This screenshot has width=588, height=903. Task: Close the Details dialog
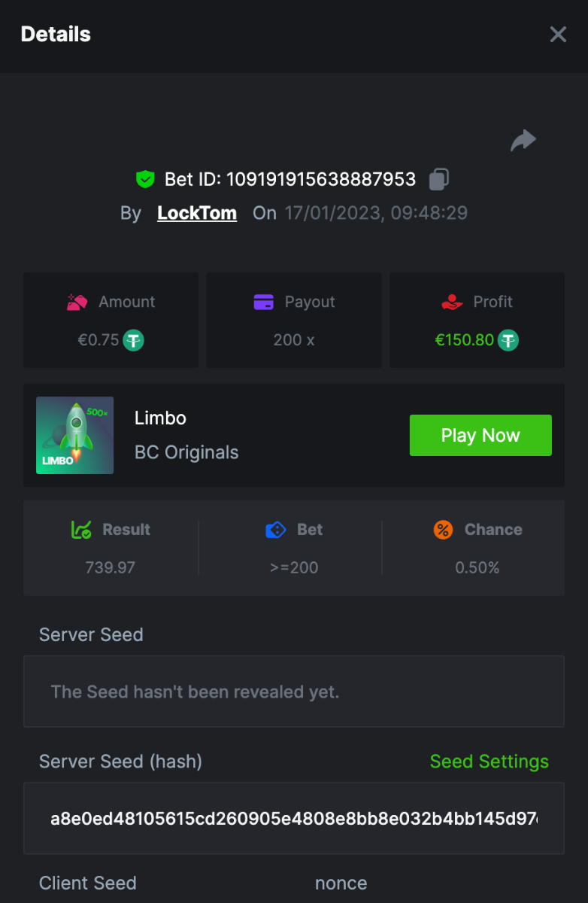pyautogui.click(x=558, y=34)
